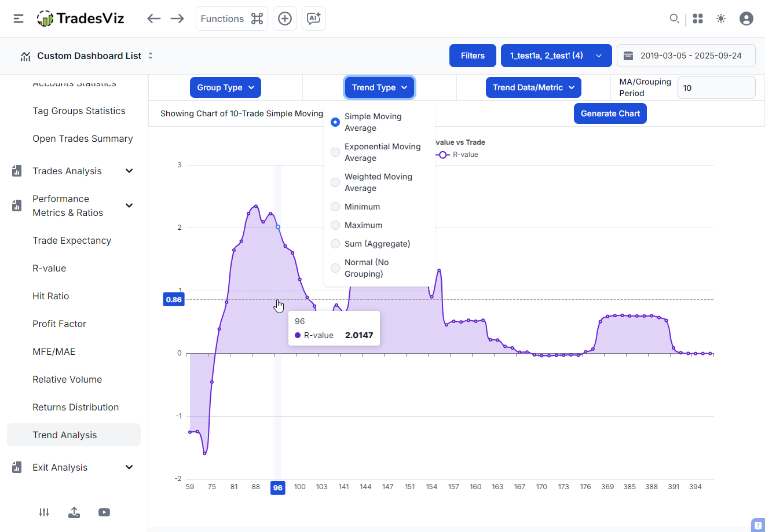Viewport: 765px width, 532px height.
Task: Open the user profile icon
Action: coord(746,19)
